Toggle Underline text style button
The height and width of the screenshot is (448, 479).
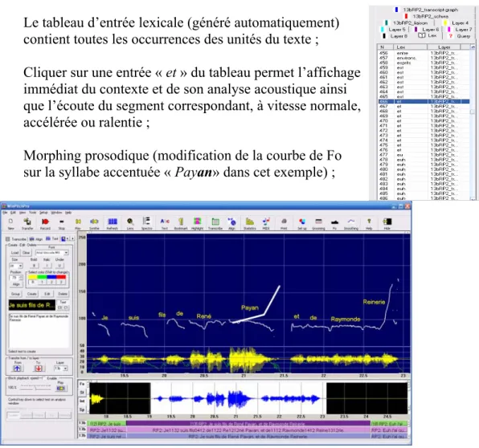59,266
